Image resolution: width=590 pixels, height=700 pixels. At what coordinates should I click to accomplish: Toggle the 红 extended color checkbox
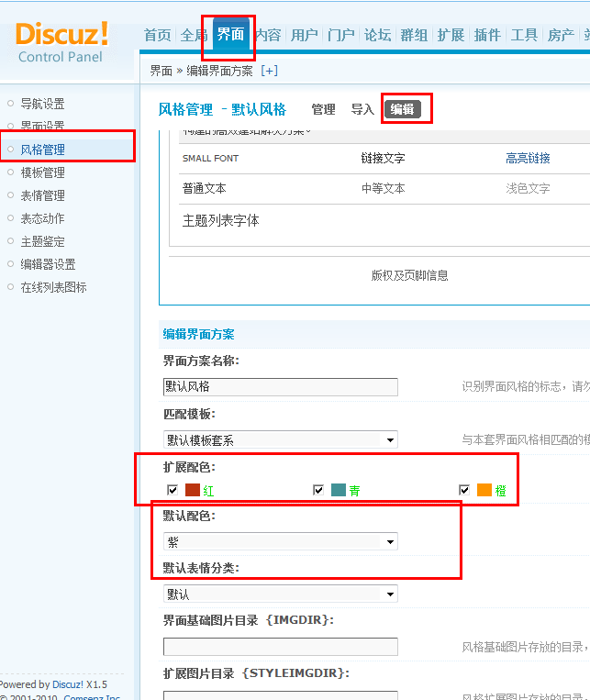[173, 490]
